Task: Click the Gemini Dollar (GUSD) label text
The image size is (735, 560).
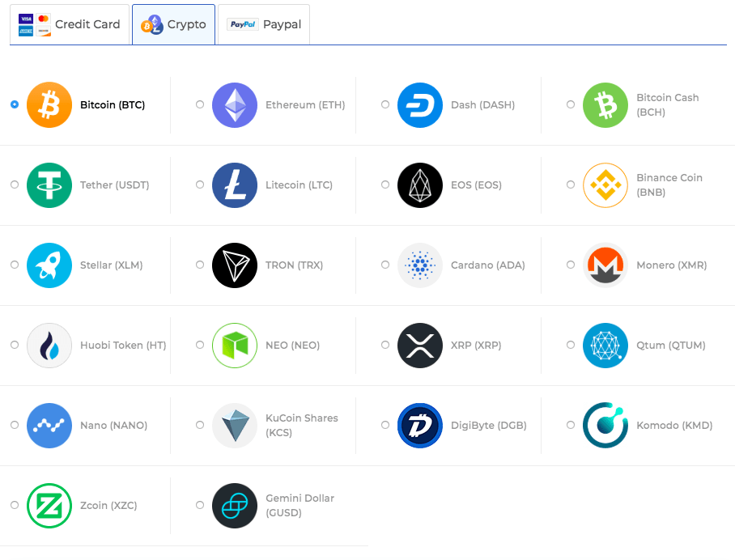Action: [300, 505]
